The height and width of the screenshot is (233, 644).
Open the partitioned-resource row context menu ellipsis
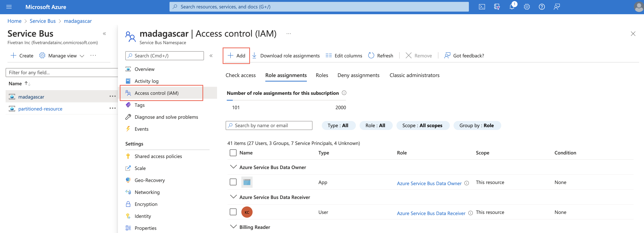[x=112, y=108]
